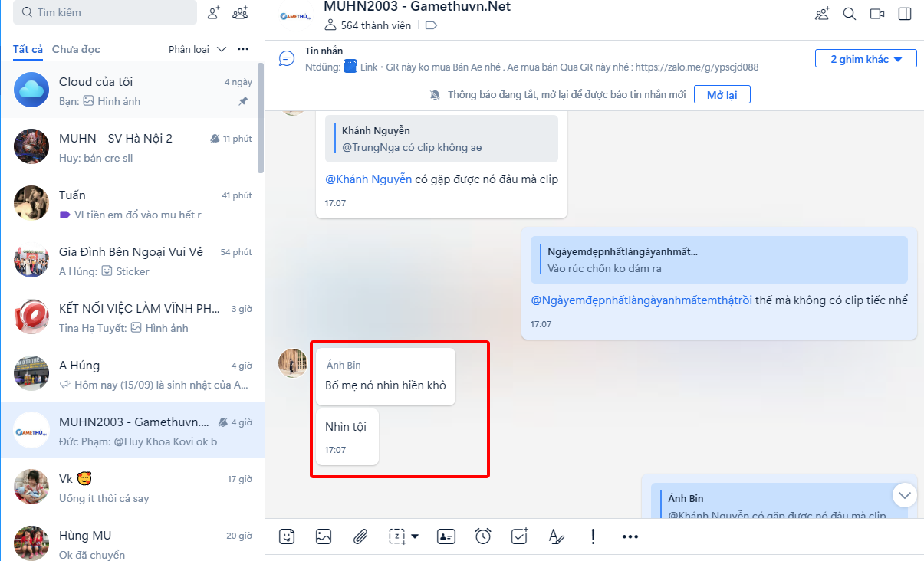The width and height of the screenshot is (924, 561).
Task: Click the contact card (business card) icon
Action: click(446, 536)
